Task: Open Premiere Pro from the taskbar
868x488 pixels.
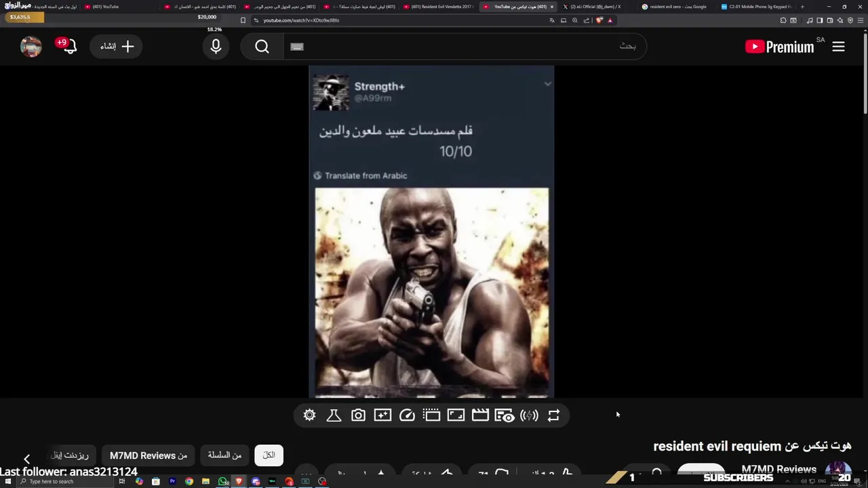Action: pyautogui.click(x=172, y=481)
